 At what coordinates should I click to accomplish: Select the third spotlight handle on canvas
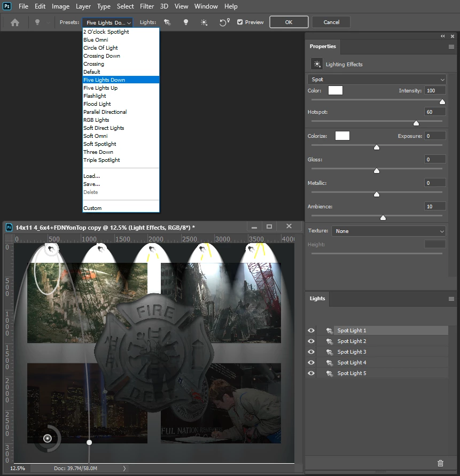(x=152, y=249)
